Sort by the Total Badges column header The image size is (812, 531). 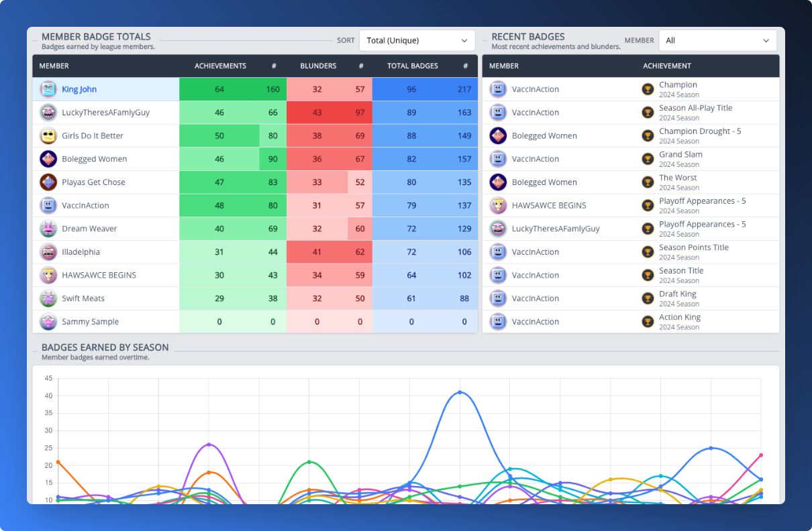[413, 66]
